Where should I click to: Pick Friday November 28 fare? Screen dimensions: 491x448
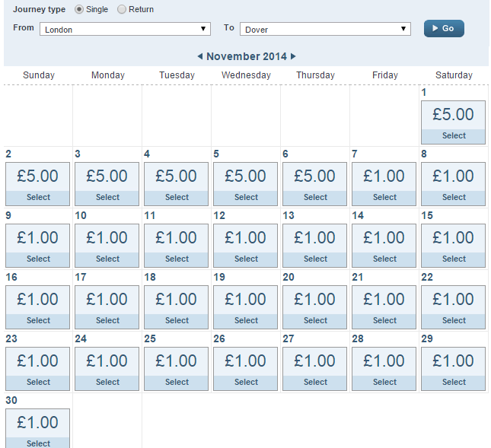[384, 369]
